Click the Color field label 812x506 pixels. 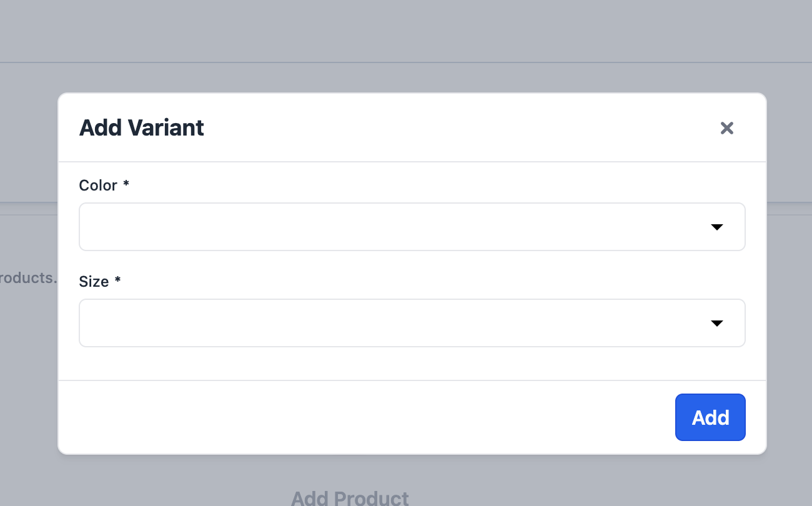pos(98,186)
